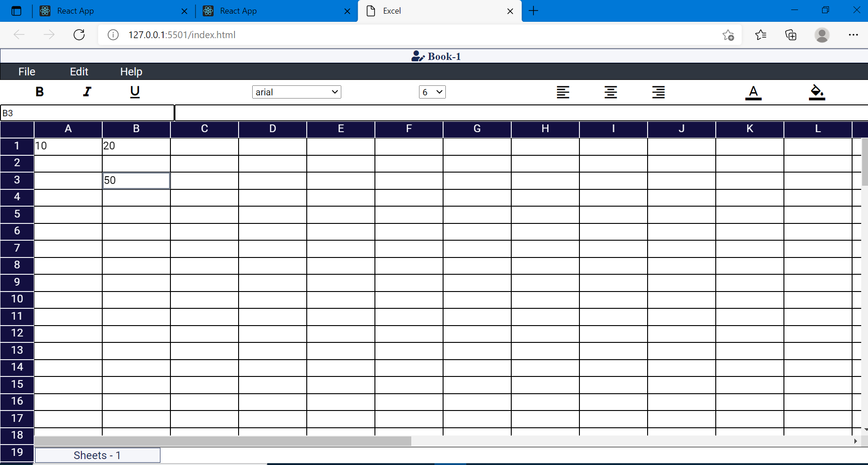The height and width of the screenshot is (465, 868).
Task: Open the Help menu
Action: tap(130, 71)
